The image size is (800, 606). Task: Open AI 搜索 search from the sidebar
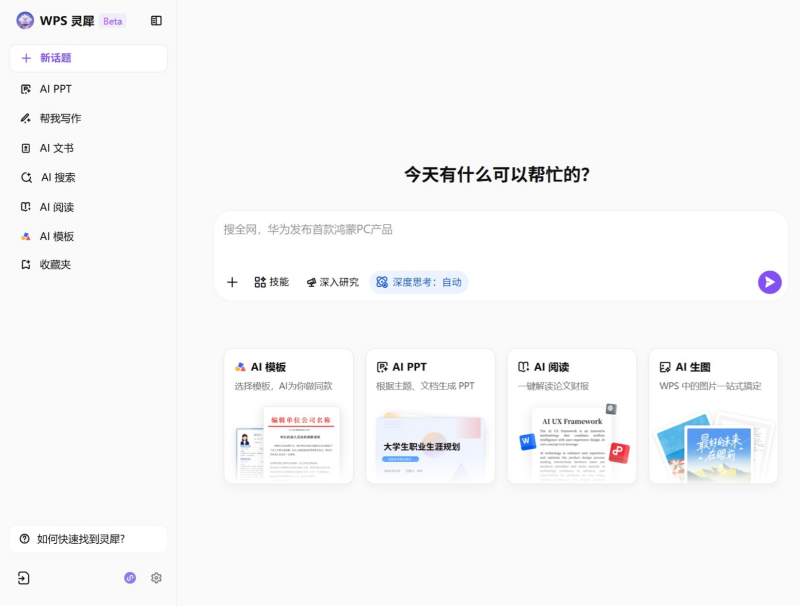click(x=28, y=177)
